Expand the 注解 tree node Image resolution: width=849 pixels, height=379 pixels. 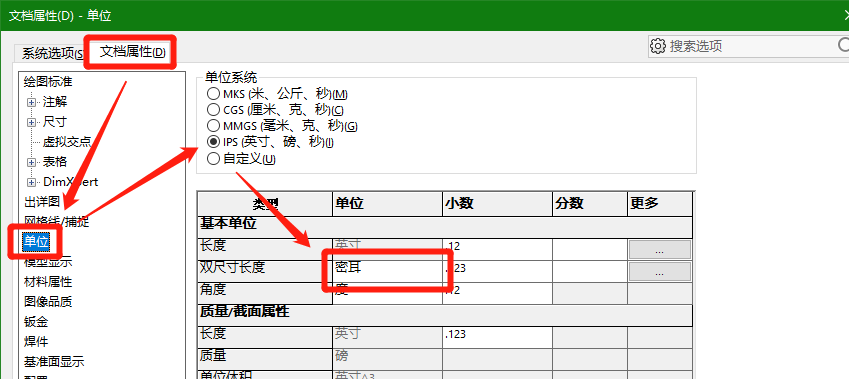[32, 102]
